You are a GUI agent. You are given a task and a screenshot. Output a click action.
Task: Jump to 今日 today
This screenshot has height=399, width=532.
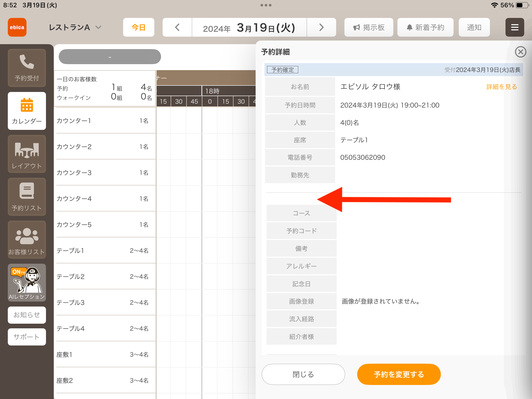[x=138, y=27]
